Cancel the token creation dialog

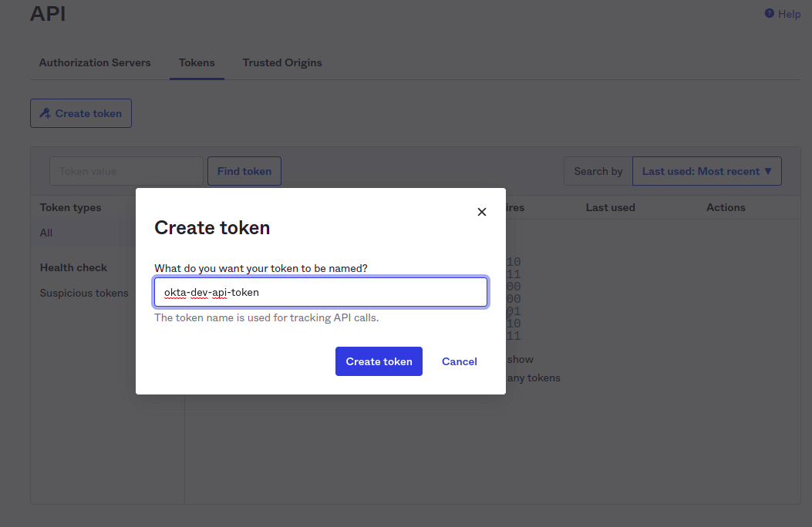[459, 361]
